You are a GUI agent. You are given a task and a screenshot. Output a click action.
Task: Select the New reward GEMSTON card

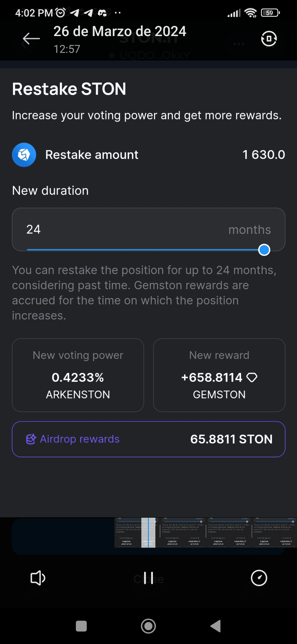click(219, 375)
